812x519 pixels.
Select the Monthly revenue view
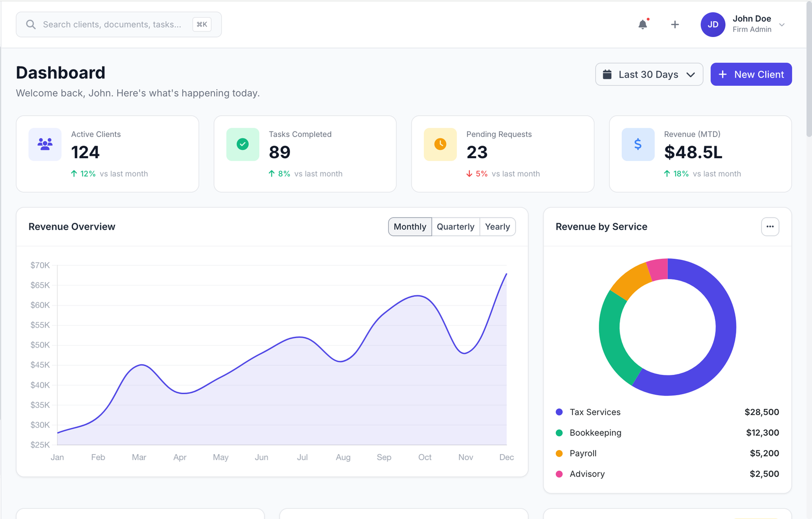[410, 227]
